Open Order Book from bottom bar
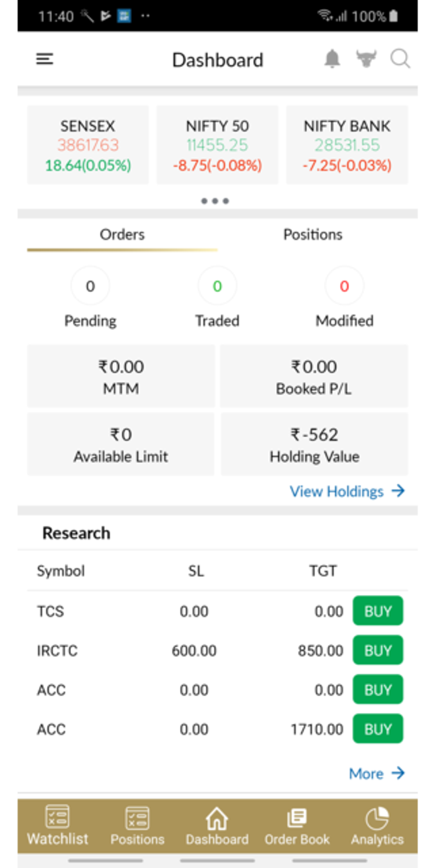Viewport: 434px width, 868px height. [297, 825]
